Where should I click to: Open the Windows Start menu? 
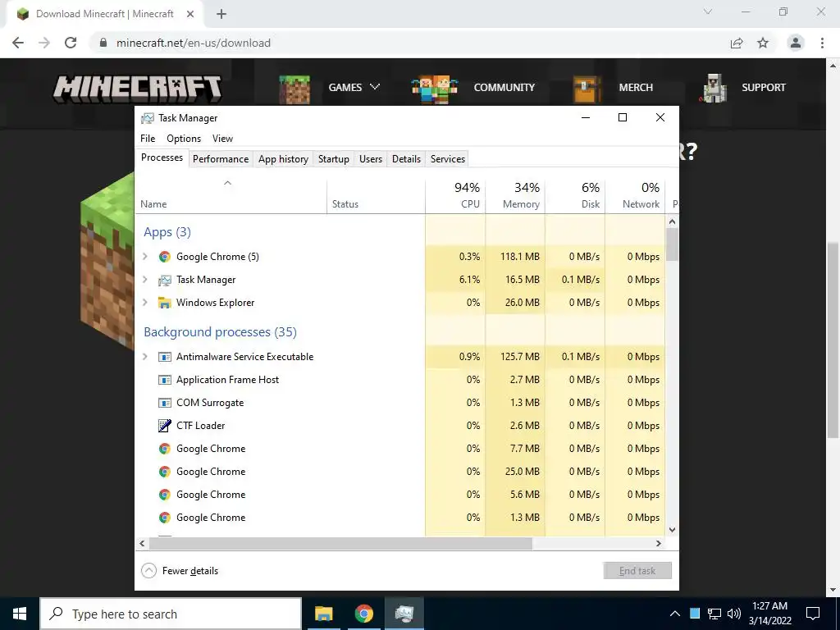pyautogui.click(x=20, y=614)
